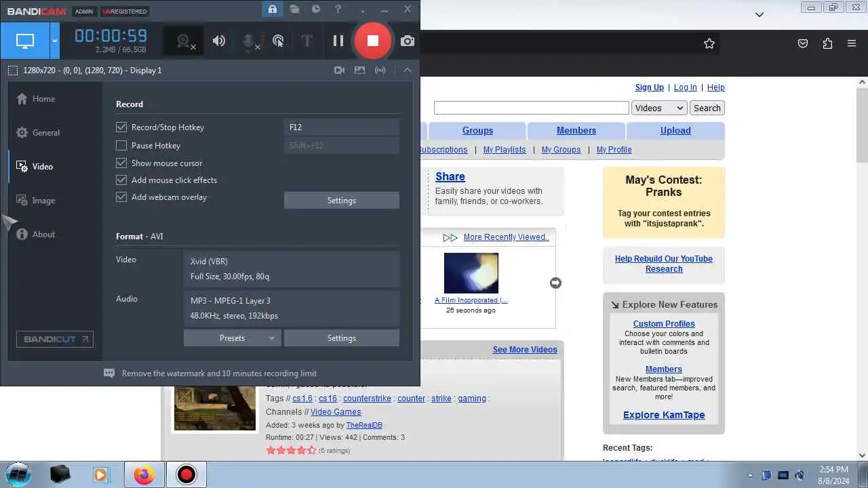Click the Log In link
Image resolution: width=868 pixels, height=488 pixels.
pos(685,87)
